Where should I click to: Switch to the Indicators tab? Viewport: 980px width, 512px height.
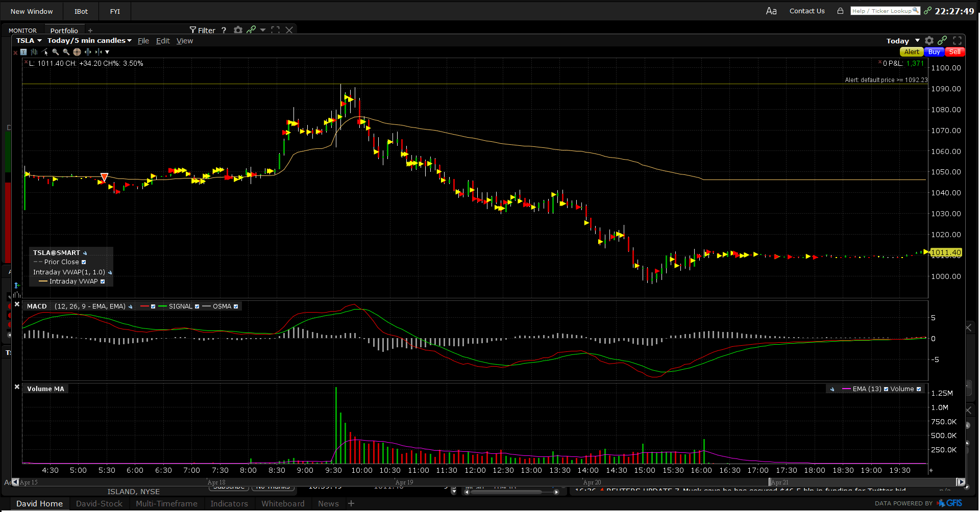point(229,503)
